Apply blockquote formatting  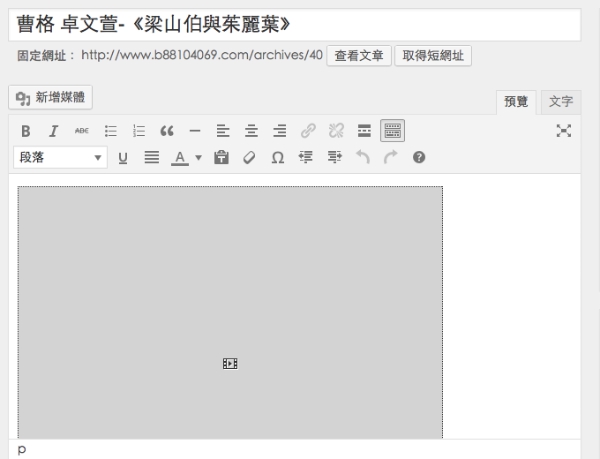pos(167,131)
